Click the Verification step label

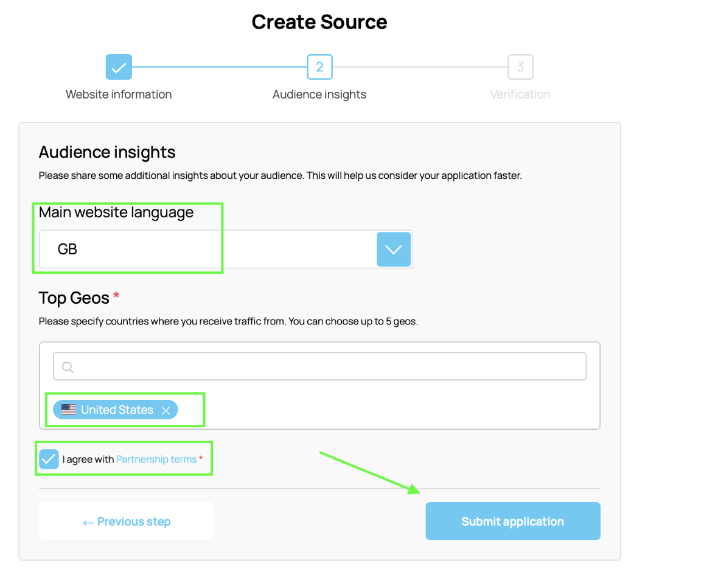coord(520,94)
